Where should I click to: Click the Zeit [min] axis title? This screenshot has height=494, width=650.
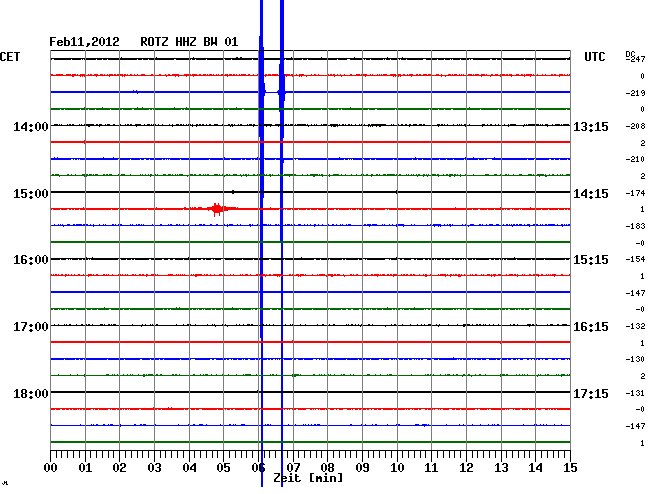point(308,478)
